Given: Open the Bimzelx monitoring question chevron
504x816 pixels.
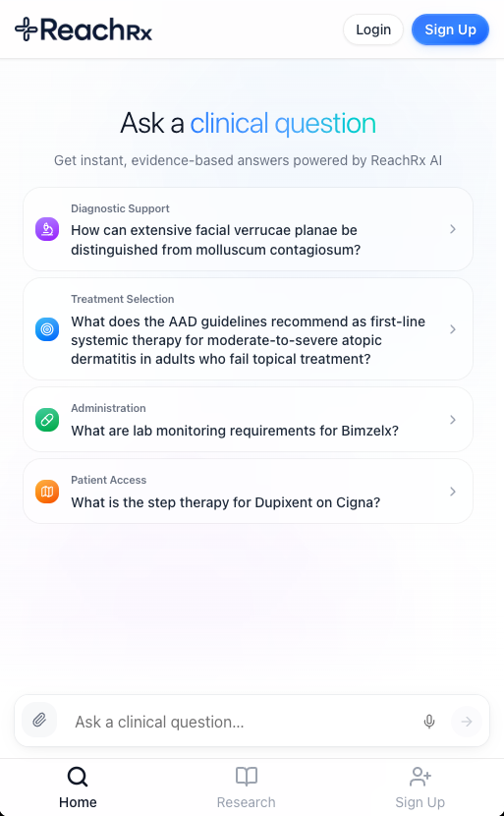Looking at the screenshot, I should (453, 420).
